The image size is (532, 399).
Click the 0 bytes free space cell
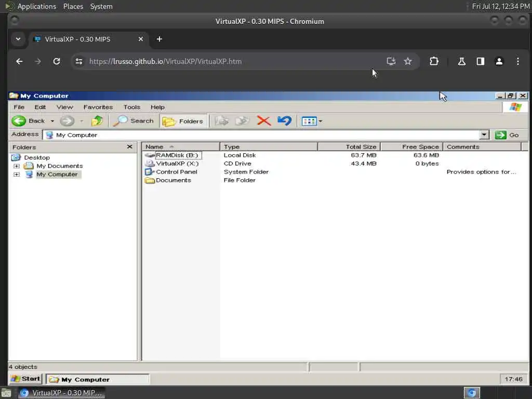click(427, 164)
